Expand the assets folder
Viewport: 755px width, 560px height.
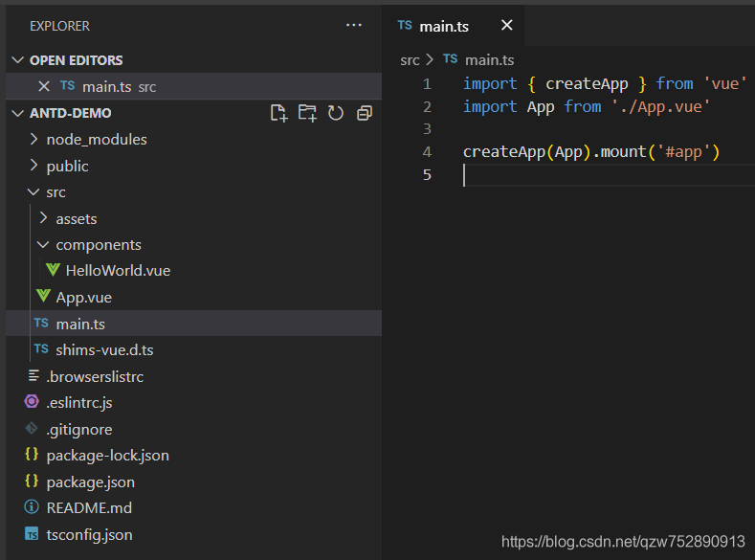point(76,218)
